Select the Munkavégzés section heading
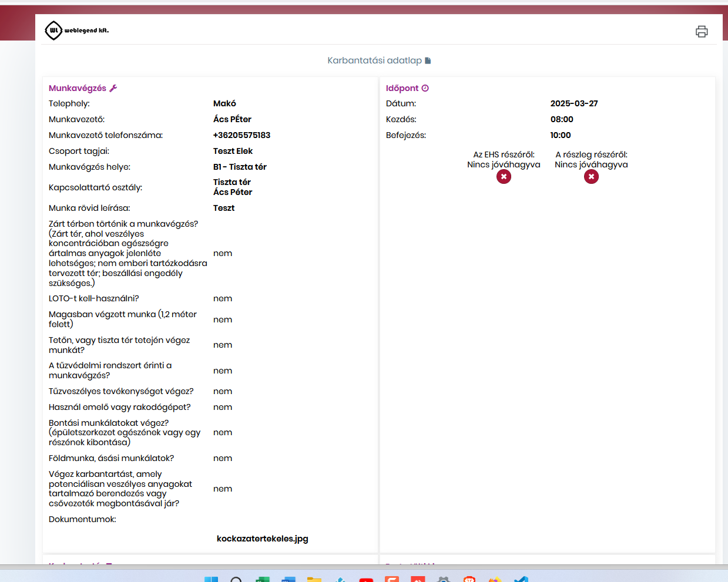 click(78, 88)
